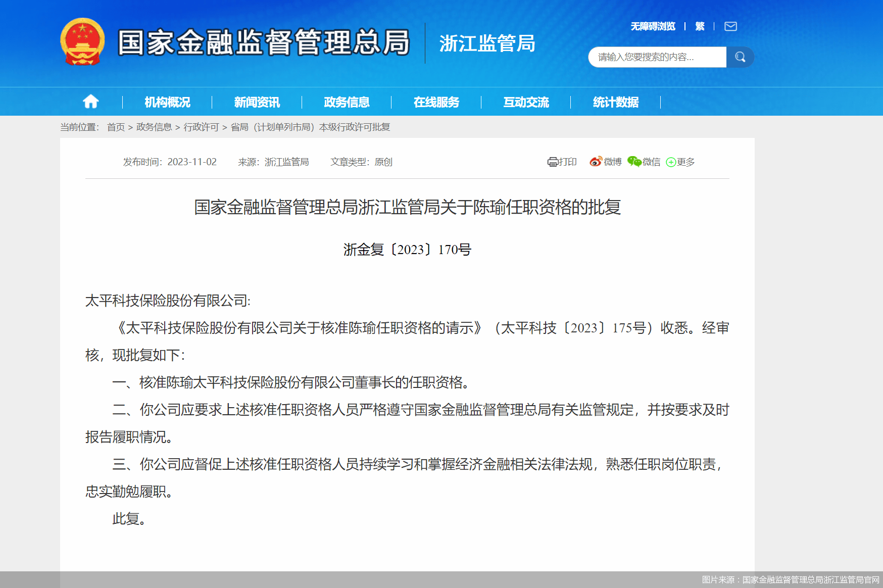Share via the green WeChat icon
The width and height of the screenshot is (883, 588).
pos(634,162)
